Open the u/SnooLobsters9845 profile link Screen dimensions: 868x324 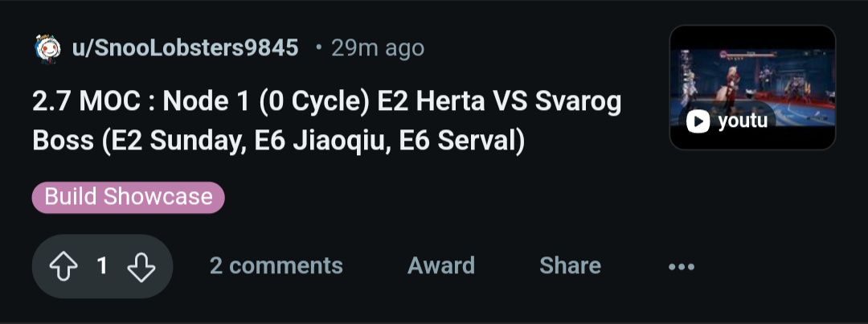pyautogui.click(x=185, y=48)
